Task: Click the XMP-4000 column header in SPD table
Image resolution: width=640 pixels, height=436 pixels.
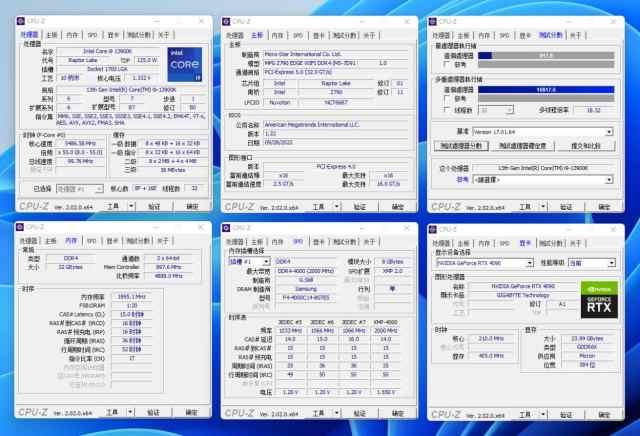Action: (386, 322)
